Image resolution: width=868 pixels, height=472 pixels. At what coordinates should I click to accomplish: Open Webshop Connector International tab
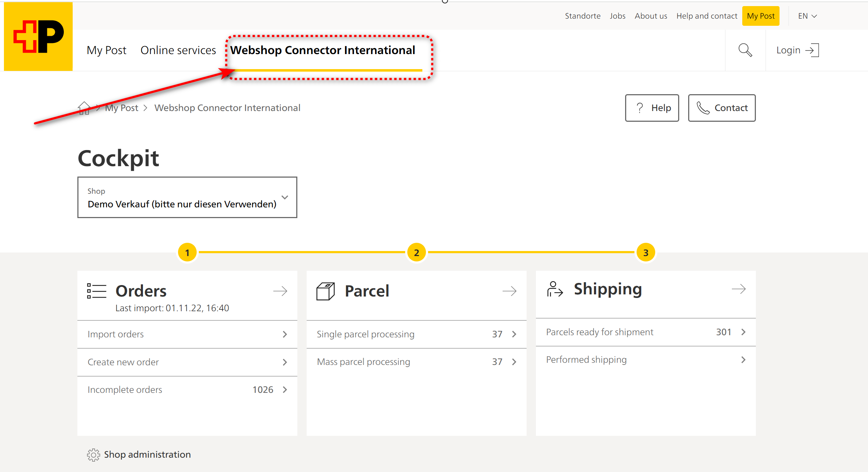[x=322, y=50]
